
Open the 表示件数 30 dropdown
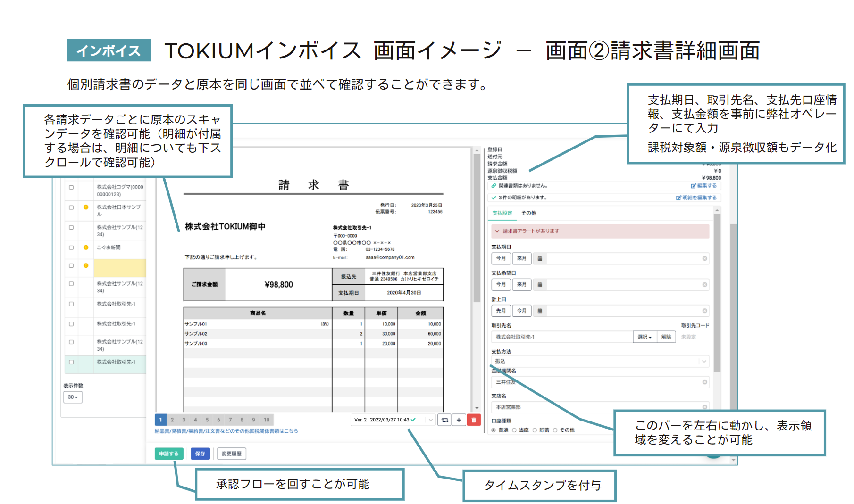[73, 397]
